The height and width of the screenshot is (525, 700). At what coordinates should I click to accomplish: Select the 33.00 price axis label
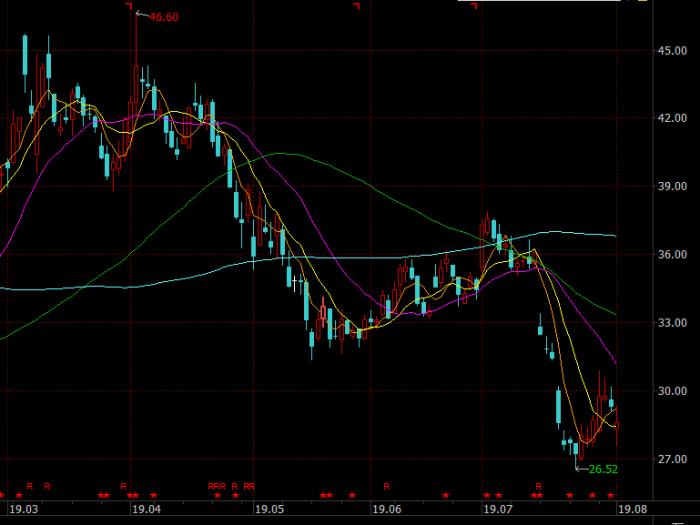pos(672,323)
